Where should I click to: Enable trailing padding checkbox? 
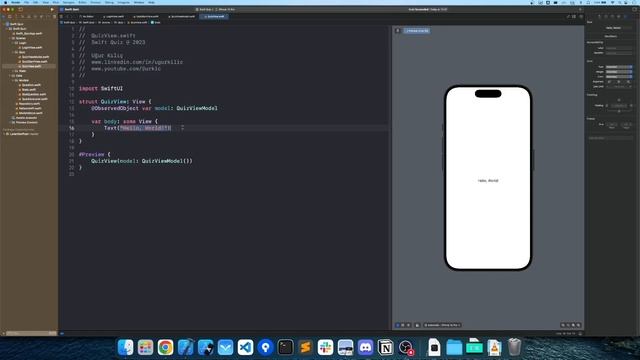631,106
